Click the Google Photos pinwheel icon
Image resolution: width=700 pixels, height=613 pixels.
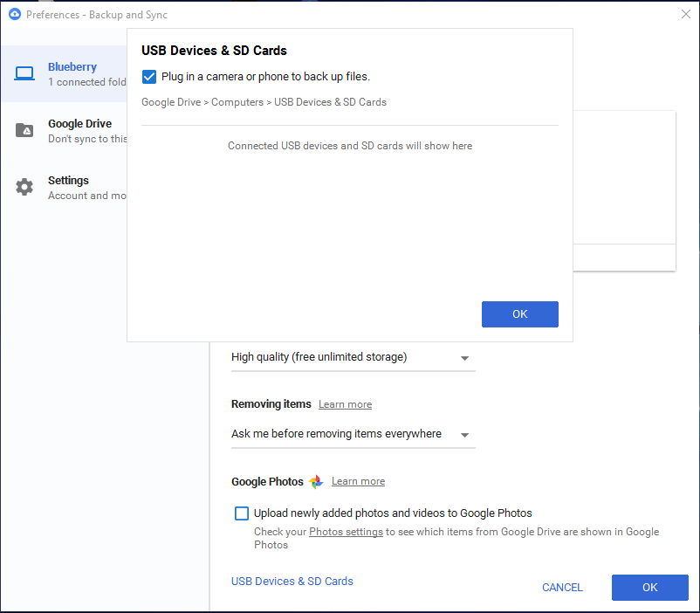click(x=316, y=482)
